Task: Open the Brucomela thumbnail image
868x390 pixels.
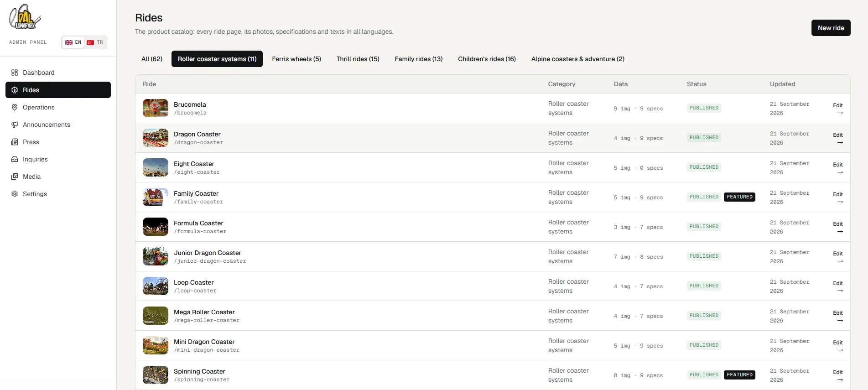Action: click(x=156, y=108)
